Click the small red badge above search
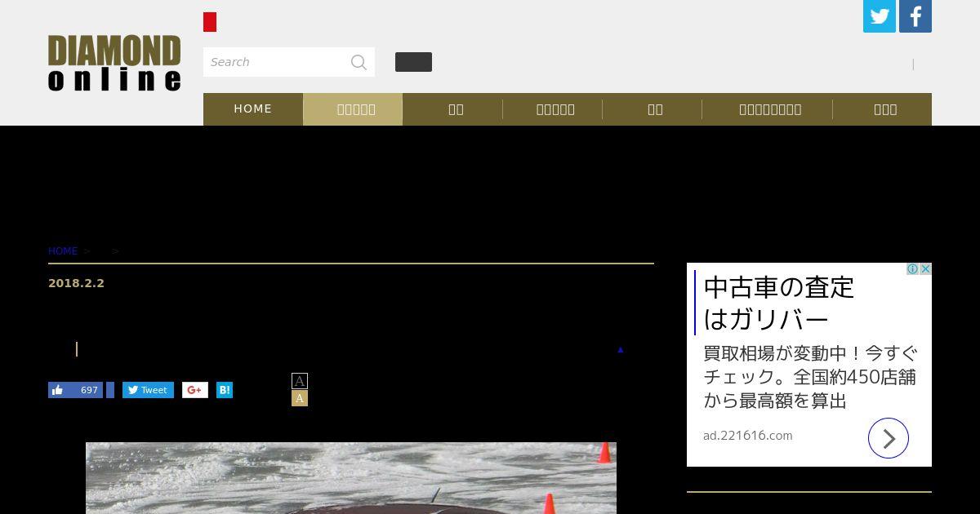Viewport: 980px width, 514px height. point(210,22)
